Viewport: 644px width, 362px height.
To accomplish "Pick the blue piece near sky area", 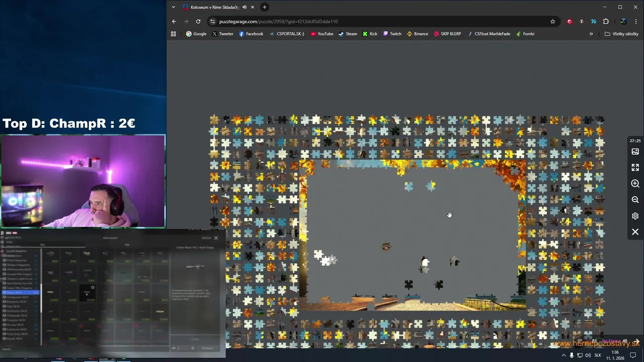I will (x=409, y=187).
